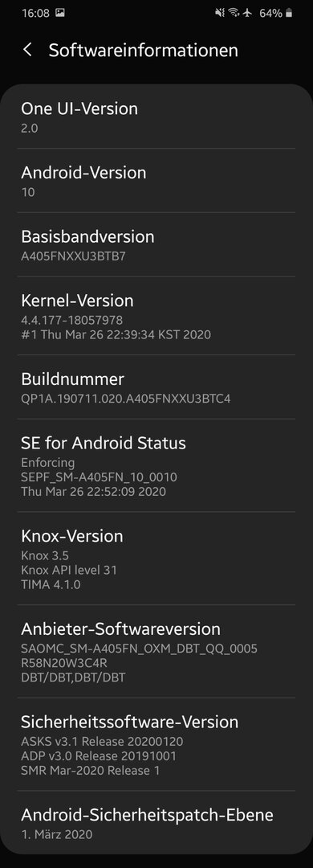The height and width of the screenshot is (868, 313).
Task: Select the Basisbandversion row
Action: [156, 244]
